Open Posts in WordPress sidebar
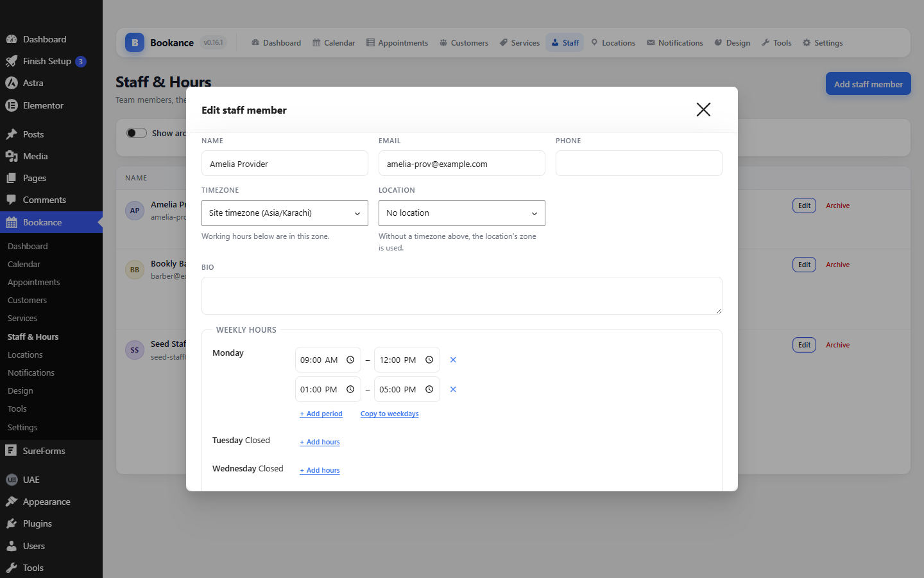This screenshot has width=924, height=578. tap(51, 134)
